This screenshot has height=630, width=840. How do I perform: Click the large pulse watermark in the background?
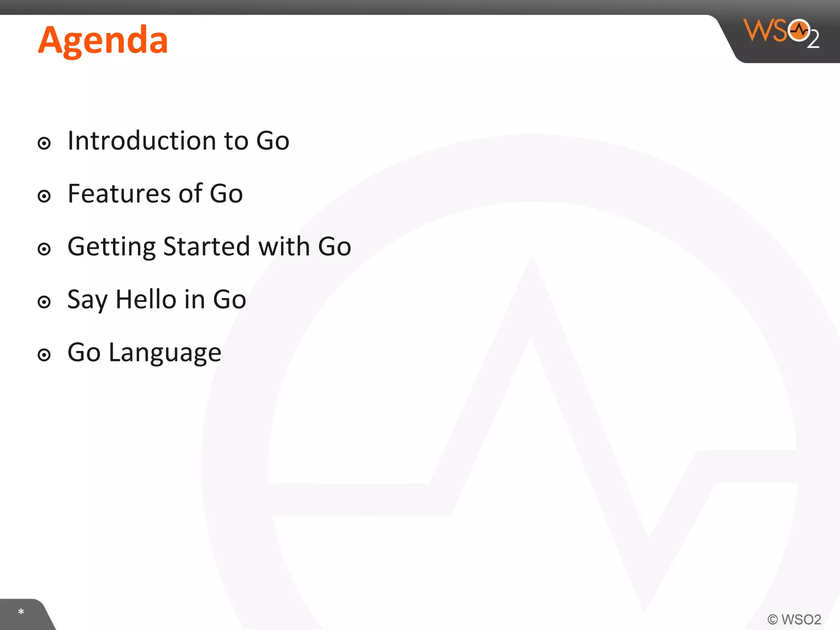pos(520,381)
